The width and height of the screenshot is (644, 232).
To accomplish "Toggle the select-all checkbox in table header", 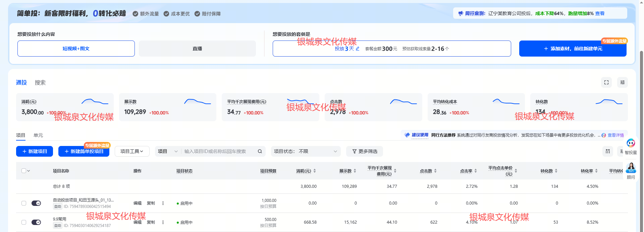I will 24,171.
